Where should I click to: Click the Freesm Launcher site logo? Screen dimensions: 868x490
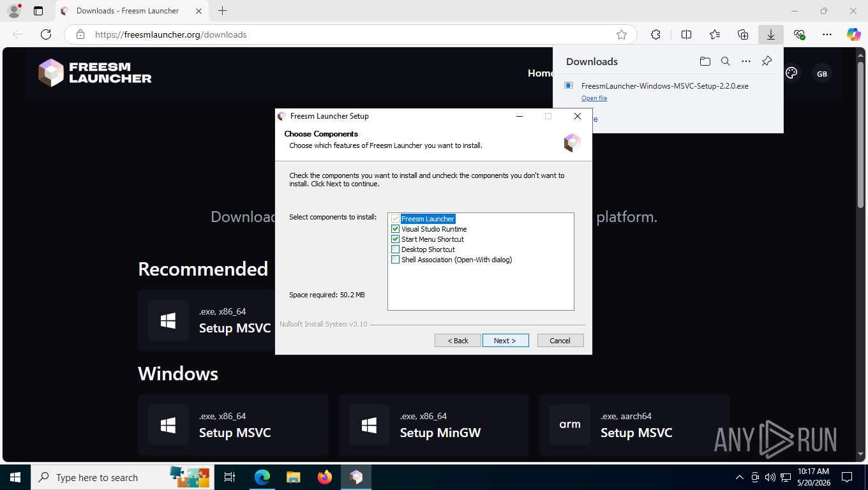point(95,73)
